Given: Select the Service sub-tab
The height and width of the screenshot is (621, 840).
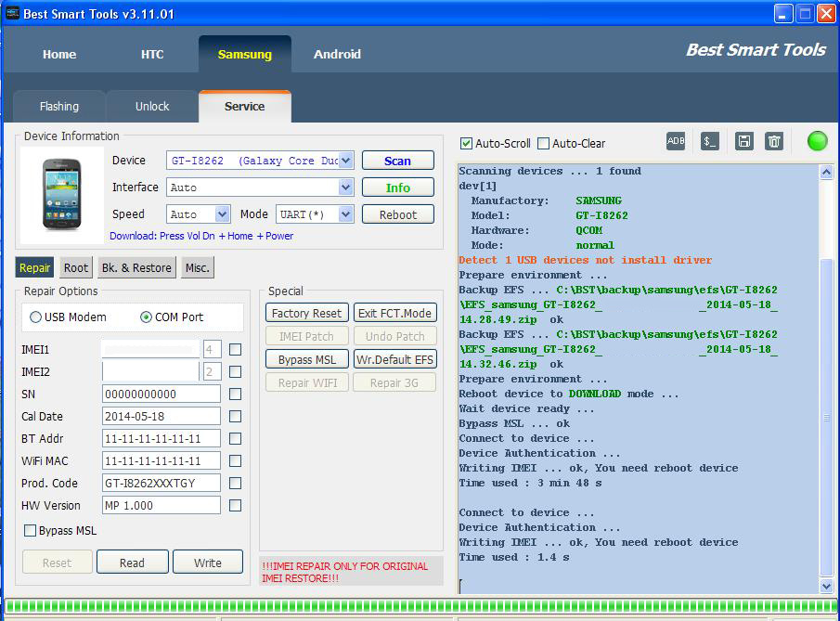Looking at the screenshot, I should point(245,106).
